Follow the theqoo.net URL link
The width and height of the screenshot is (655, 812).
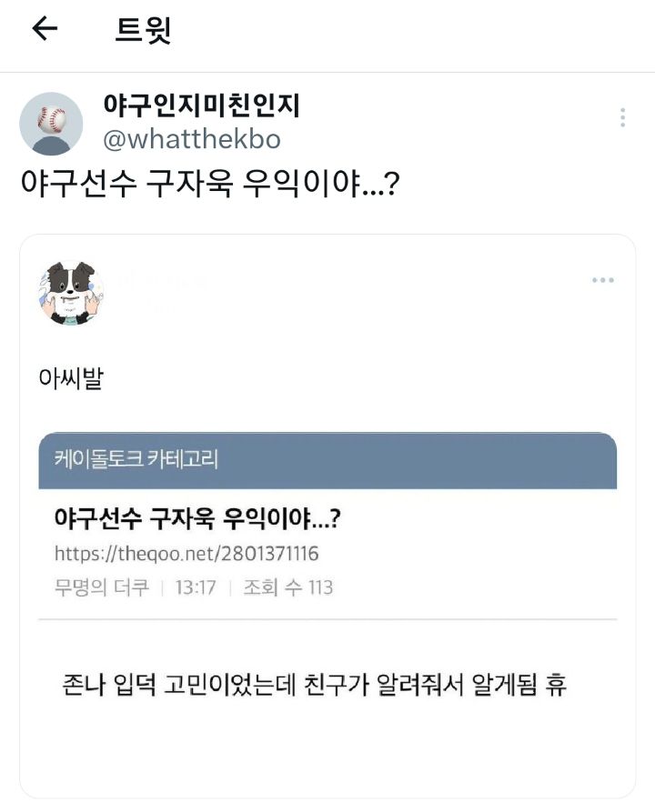click(186, 554)
